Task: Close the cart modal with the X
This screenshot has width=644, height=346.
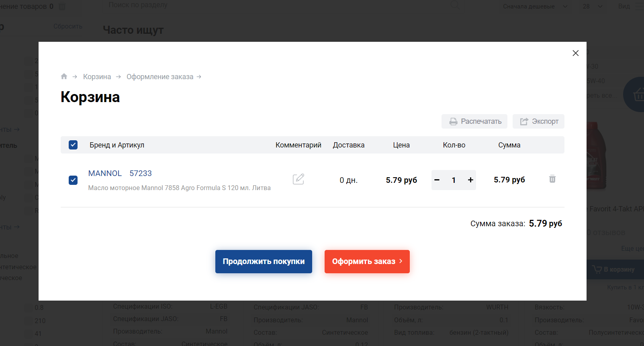Action: pos(575,53)
